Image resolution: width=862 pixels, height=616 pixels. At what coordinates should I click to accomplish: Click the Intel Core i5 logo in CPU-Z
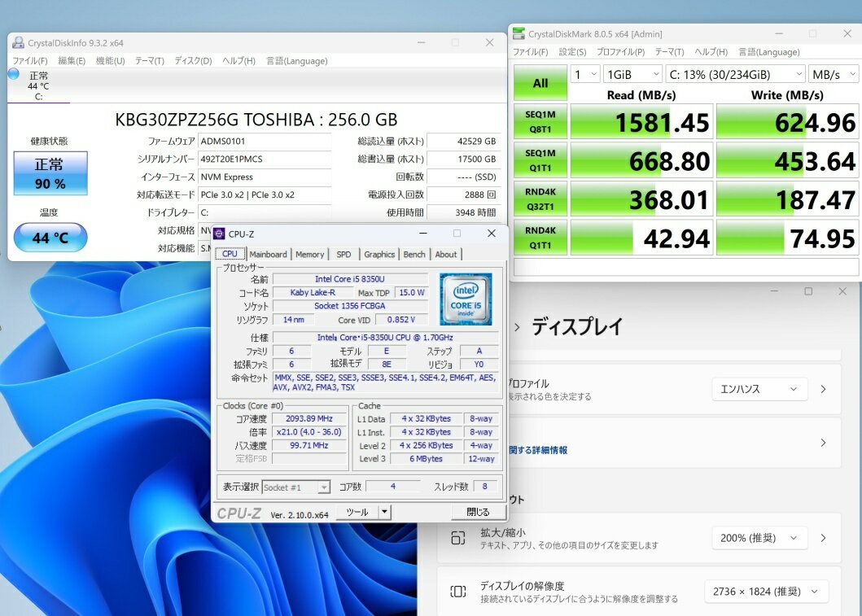pos(466,299)
